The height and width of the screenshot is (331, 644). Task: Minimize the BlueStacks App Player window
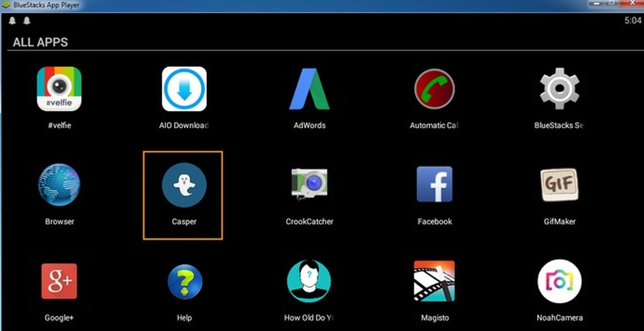(x=595, y=3)
